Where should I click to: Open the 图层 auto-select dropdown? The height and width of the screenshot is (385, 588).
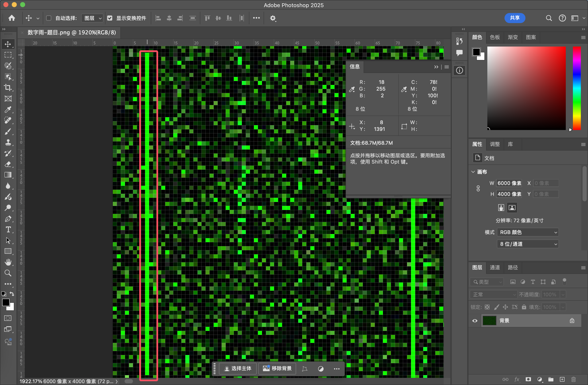click(x=92, y=18)
